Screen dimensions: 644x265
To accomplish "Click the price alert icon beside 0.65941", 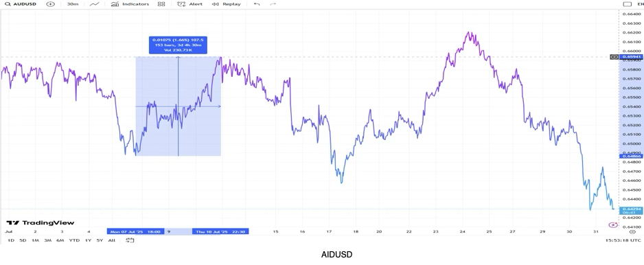I will (x=614, y=57).
